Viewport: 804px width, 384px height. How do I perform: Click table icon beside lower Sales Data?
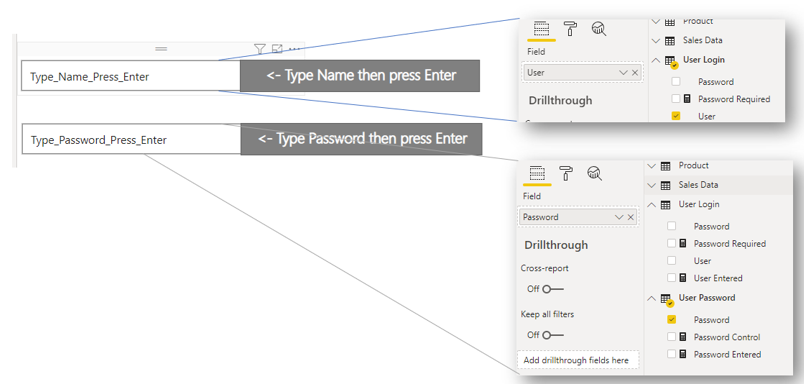666,185
